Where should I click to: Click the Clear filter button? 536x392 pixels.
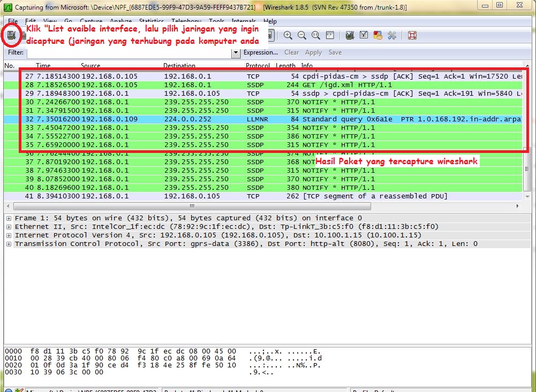(292, 52)
